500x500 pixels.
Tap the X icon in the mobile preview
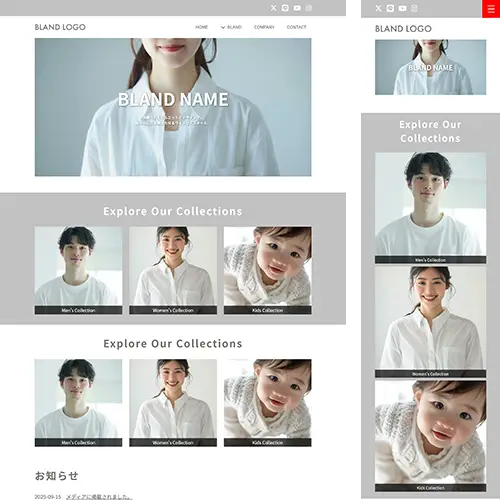point(378,8)
